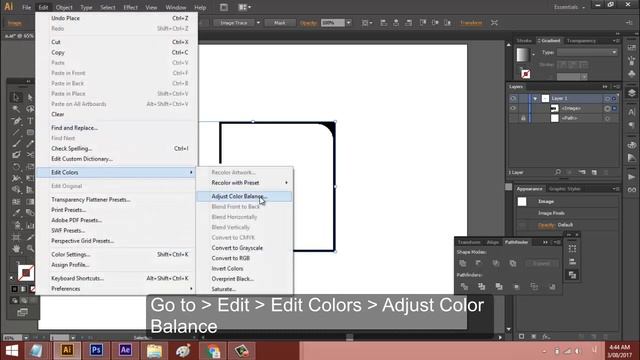Open gradient Type dropdown
Image resolution: width=640 pixels, height=360 pixels.
coord(587,52)
